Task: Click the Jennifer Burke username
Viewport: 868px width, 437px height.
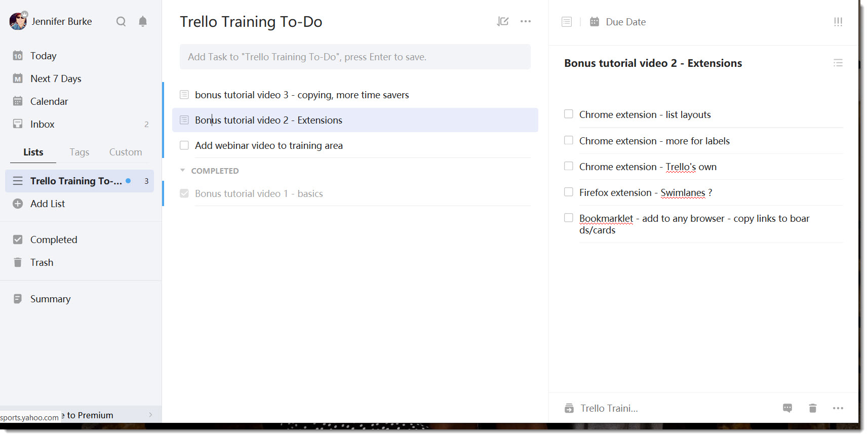Action: click(x=62, y=21)
